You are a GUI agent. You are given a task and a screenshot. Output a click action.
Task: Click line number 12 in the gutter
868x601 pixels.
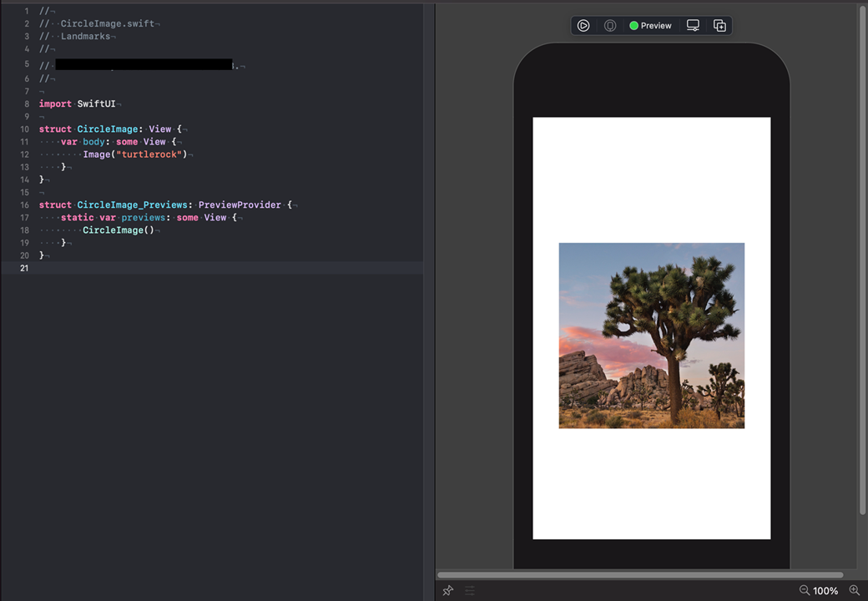click(24, 154)
